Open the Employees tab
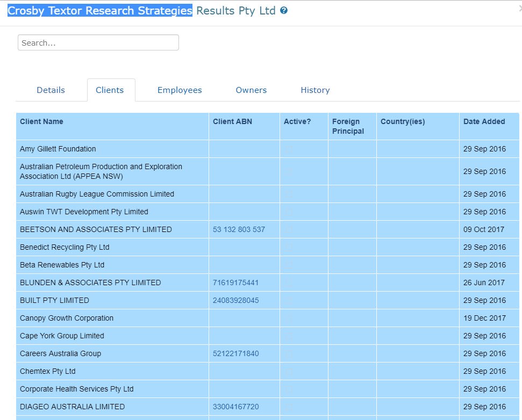The image size is (522, 420). (180, 90)
